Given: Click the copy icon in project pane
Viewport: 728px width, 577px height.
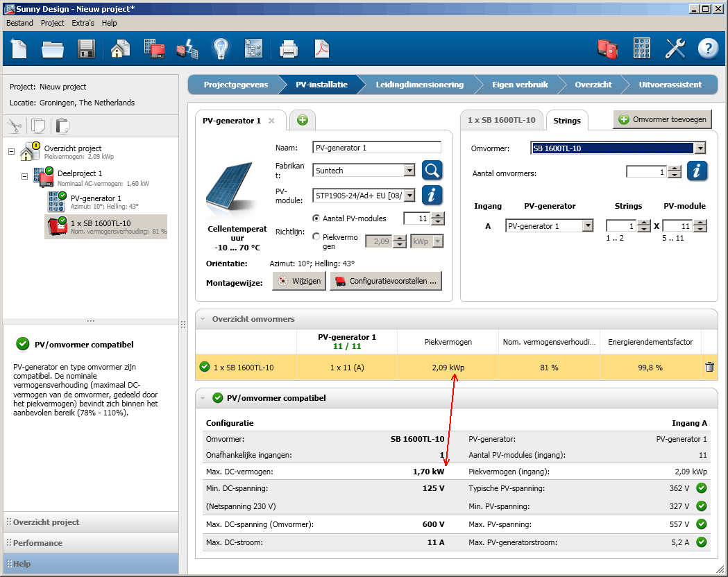Looking at the screenshot, I should (38, 126).
